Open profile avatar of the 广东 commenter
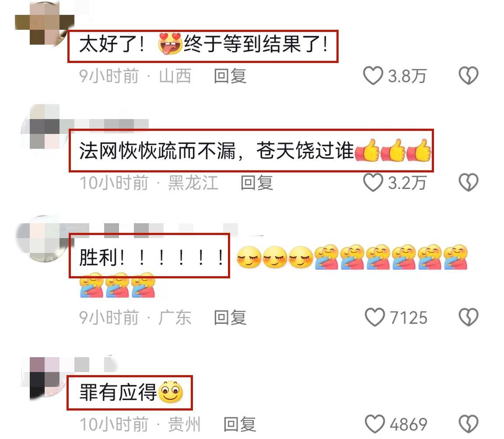 click(x=42, y=238)
